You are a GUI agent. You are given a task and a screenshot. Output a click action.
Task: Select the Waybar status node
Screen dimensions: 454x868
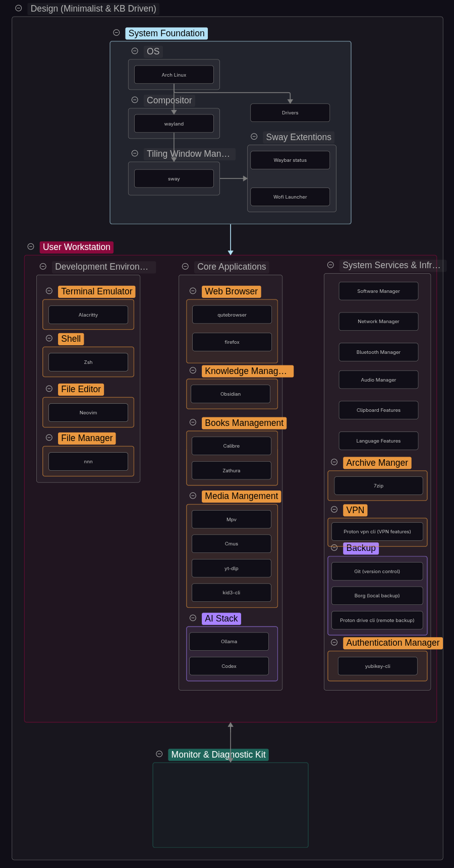290,160
